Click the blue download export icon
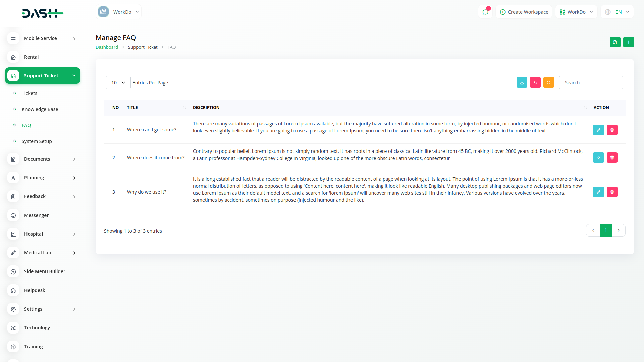This screenshot has height=362, width=644. pyautogui.click(x=522, y=83)
